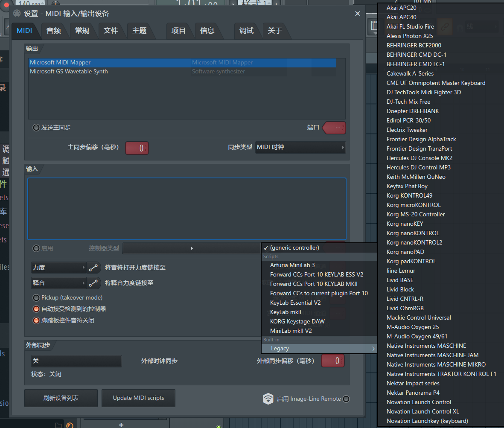The width and height of the screenshot is (504, 428).
Task: Choose Novation Launch Control XL
Action: (x=441, y=412)
